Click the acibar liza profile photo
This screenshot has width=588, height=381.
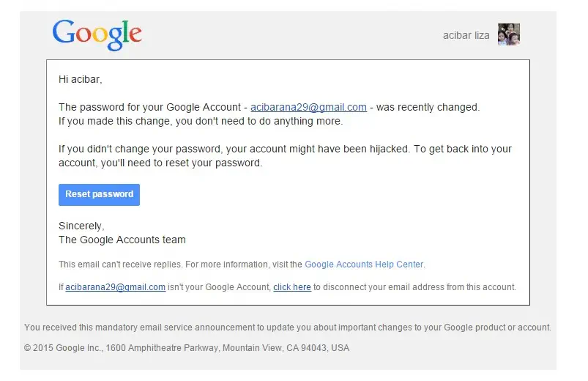tap(509, 34)
